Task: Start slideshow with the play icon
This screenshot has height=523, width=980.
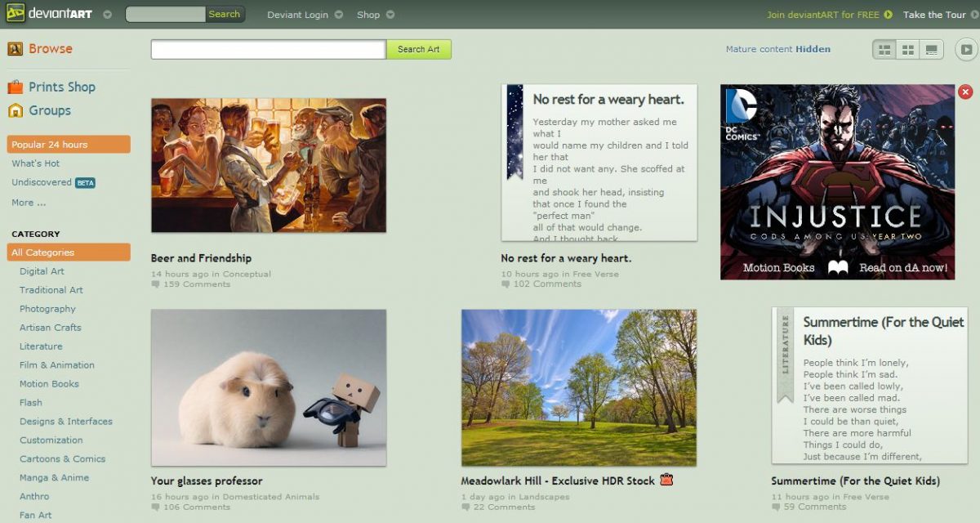Action: 966,50
